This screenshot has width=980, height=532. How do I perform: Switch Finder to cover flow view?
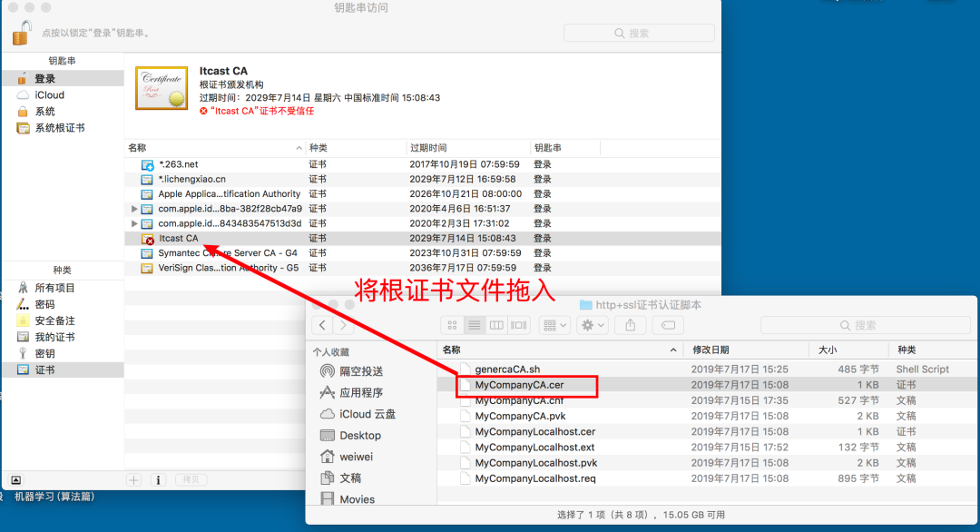[519, 325]
